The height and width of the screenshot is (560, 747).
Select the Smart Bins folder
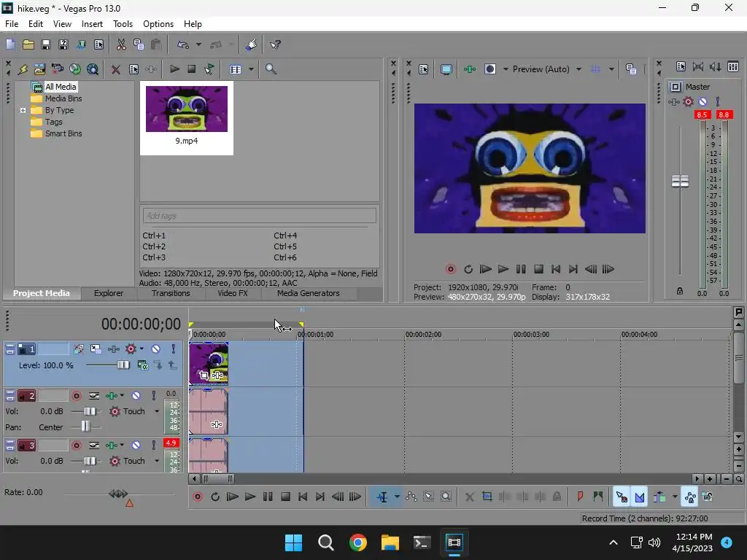(63, 134)
